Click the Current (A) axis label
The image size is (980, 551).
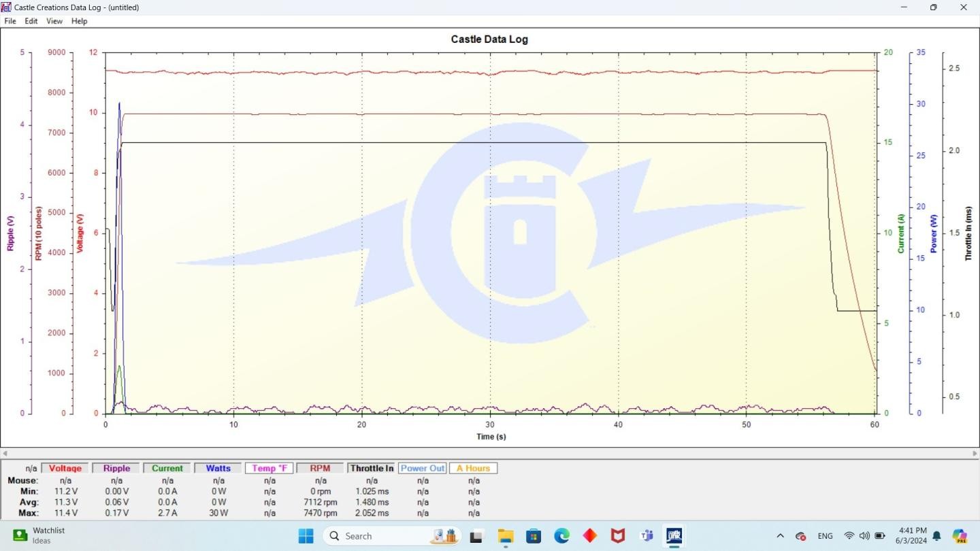(x=901, y=233)
